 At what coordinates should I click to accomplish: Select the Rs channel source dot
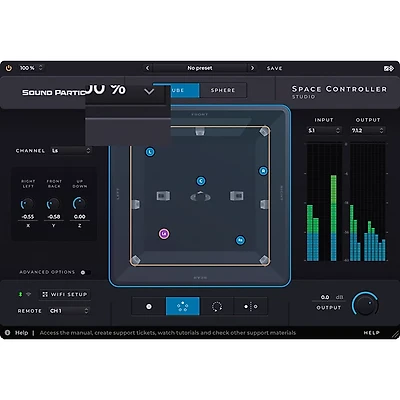click(x=240, y=240)
